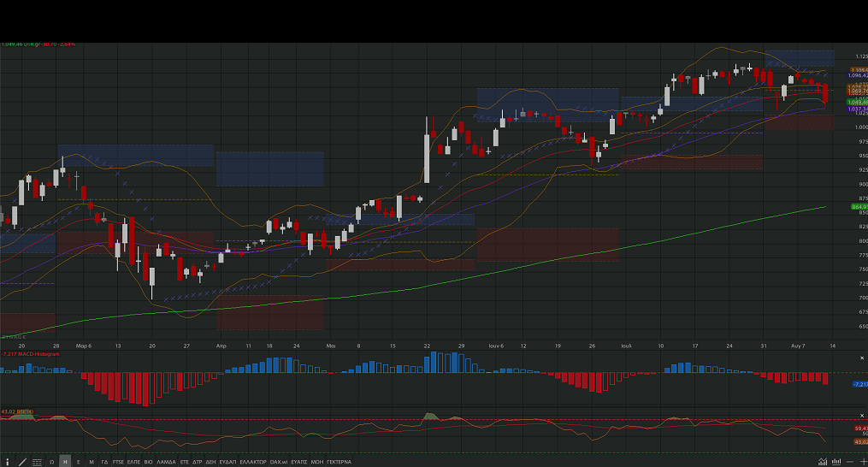This screenshot has height=467, width=868.
Task: Click the Ιουλ date label
Action: [x=626, y=346]
